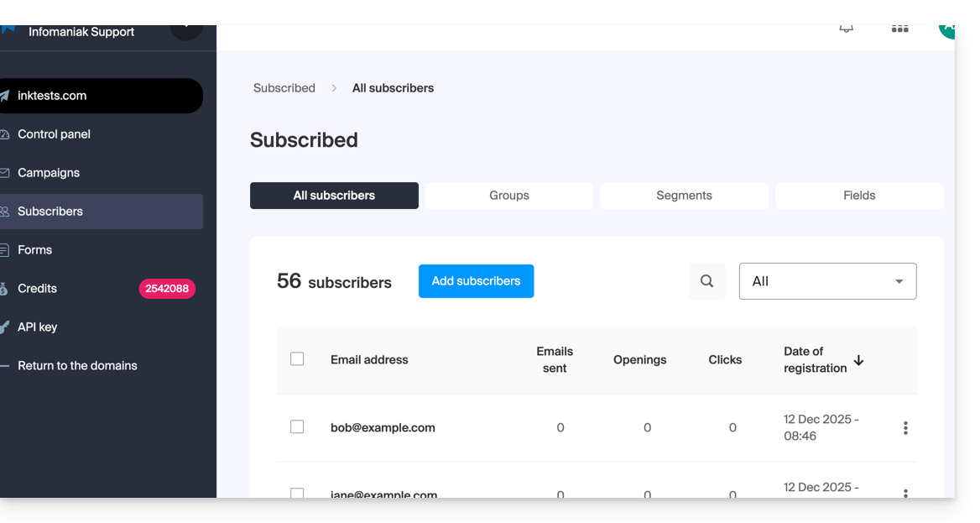Click the Control panel gauge icon
This screenshot has width=980, height=523.
pos(5,134)
